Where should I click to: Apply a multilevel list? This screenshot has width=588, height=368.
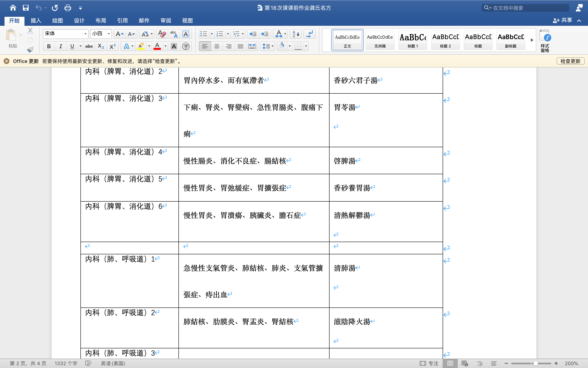click(x=236, y=34)
